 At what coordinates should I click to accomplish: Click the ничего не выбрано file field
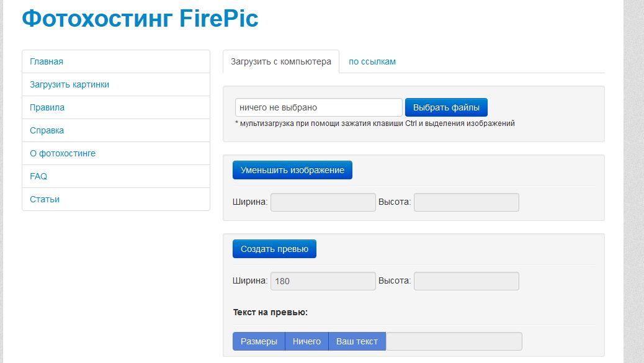(x=319, y=107)
